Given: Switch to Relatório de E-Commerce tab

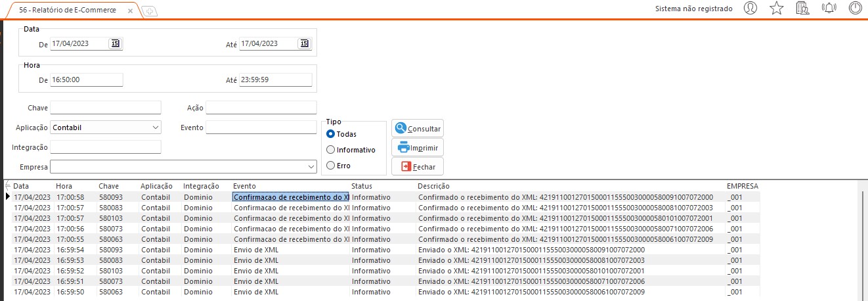Looking at the screenshot, I should pos(68,11).
